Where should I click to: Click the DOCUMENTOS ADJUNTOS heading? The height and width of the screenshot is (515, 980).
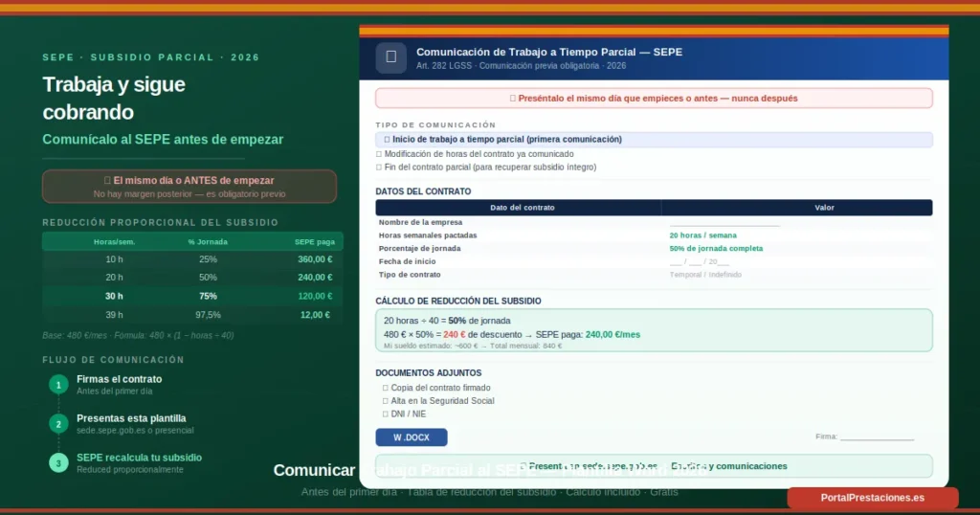click(428, 373)
